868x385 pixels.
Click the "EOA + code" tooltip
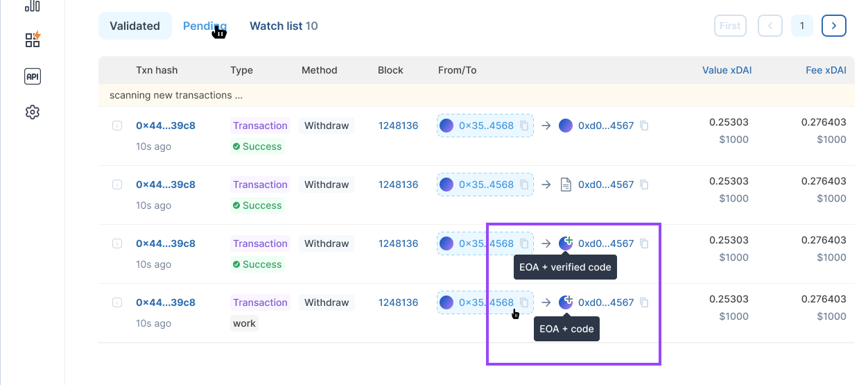pyautogui.click(x=566, y=328)
